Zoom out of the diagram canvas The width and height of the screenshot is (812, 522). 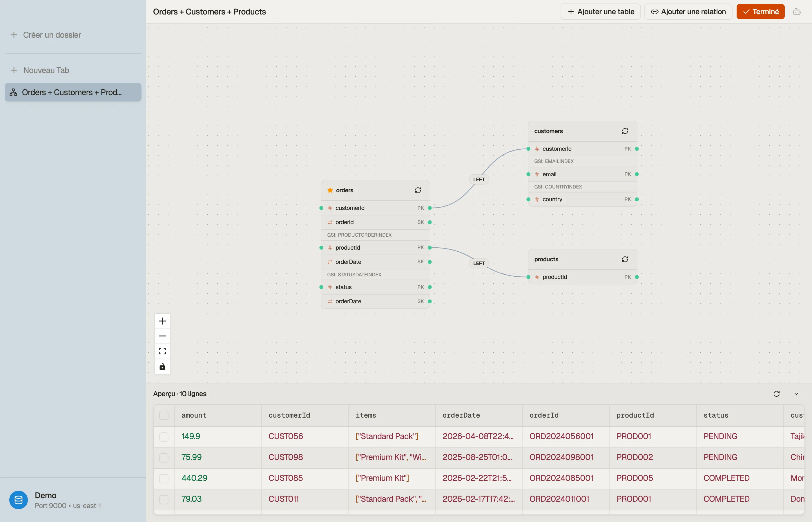tap(162, 336)
